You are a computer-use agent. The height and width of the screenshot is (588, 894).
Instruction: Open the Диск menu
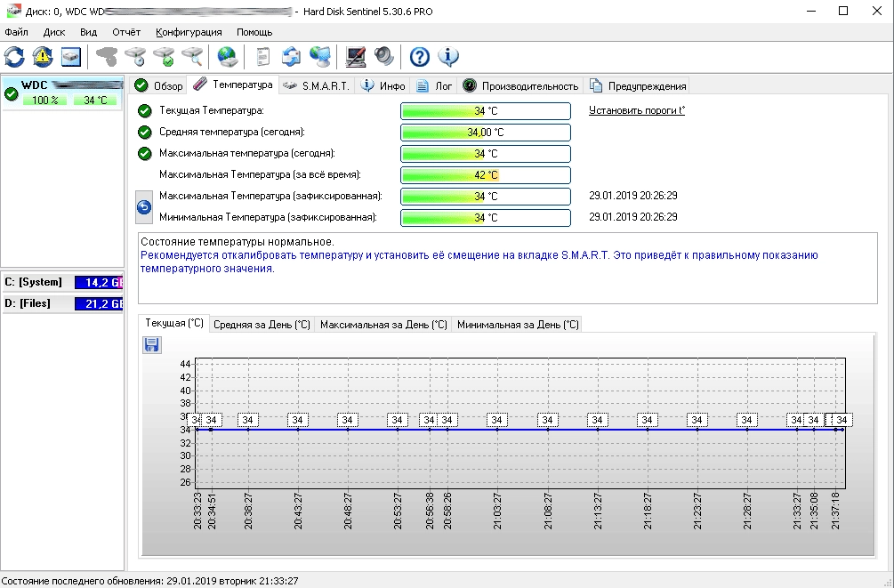pyautogui.click(x=54, y=32)
